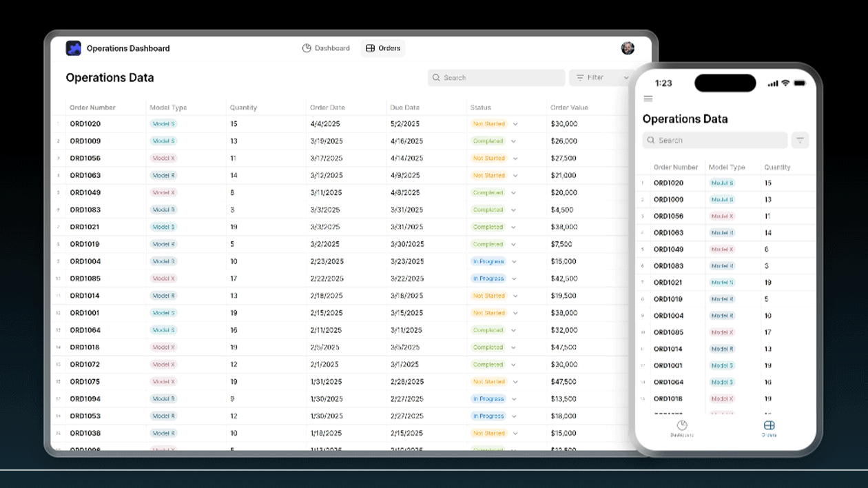Click the phone Search input field

tap(714, 140)
